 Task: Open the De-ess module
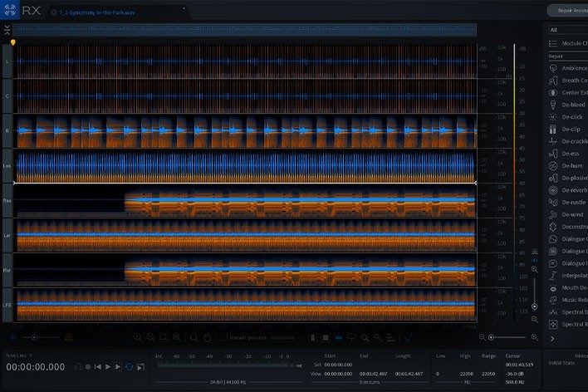click(x=569, y=154)
